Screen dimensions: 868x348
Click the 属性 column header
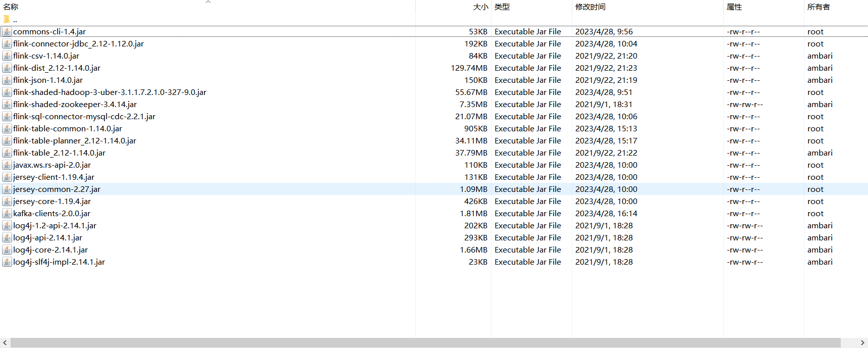[734, 7]
